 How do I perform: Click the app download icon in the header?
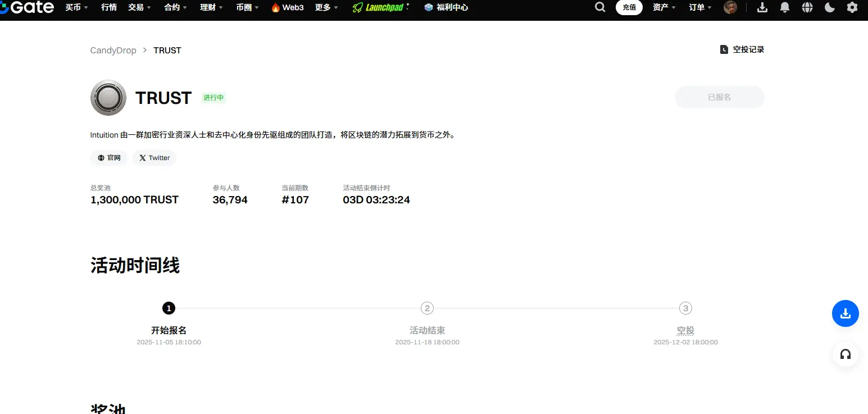(762, 7)
